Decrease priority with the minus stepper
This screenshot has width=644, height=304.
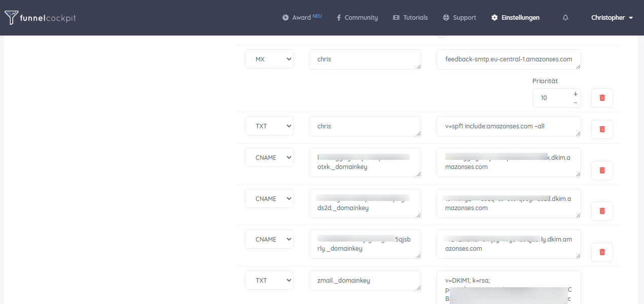tap(575, 103)
